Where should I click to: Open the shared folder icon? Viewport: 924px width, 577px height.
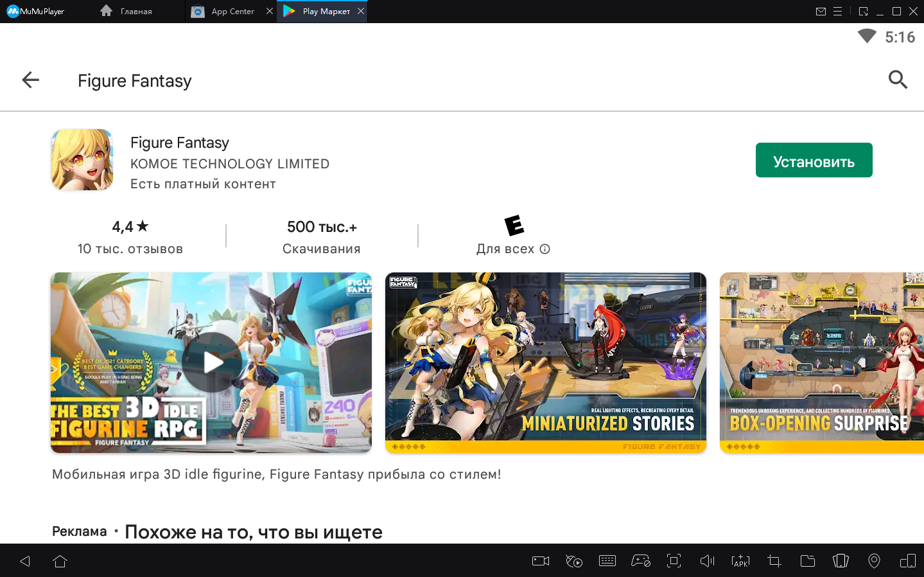(x=807, y=561)
